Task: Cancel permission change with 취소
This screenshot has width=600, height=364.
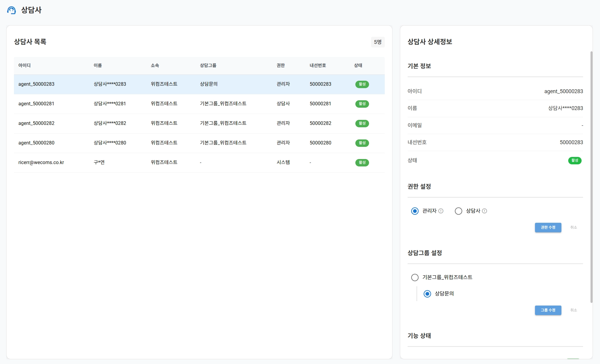Action: click(573, 228)
